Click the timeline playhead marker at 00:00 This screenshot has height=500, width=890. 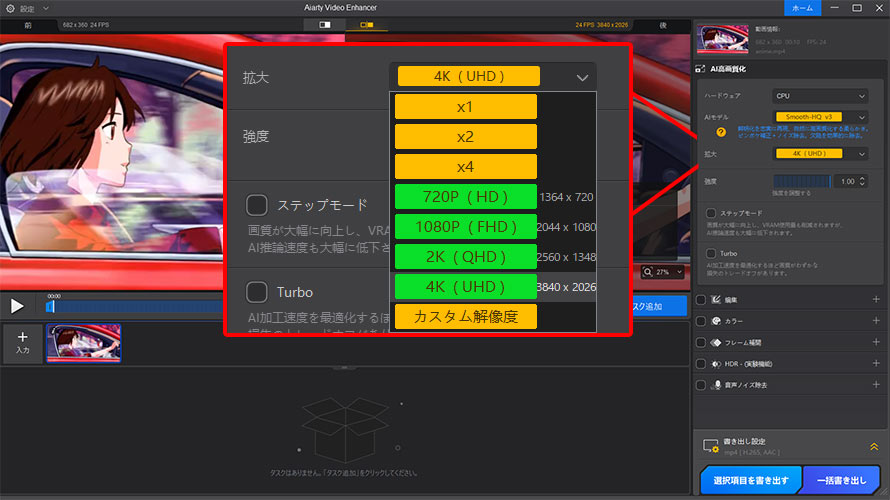tap(50, 306)
